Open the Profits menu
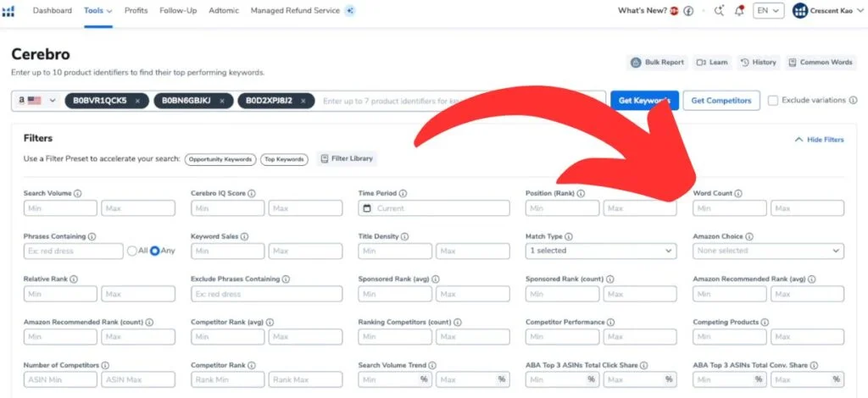 point(136,11)
